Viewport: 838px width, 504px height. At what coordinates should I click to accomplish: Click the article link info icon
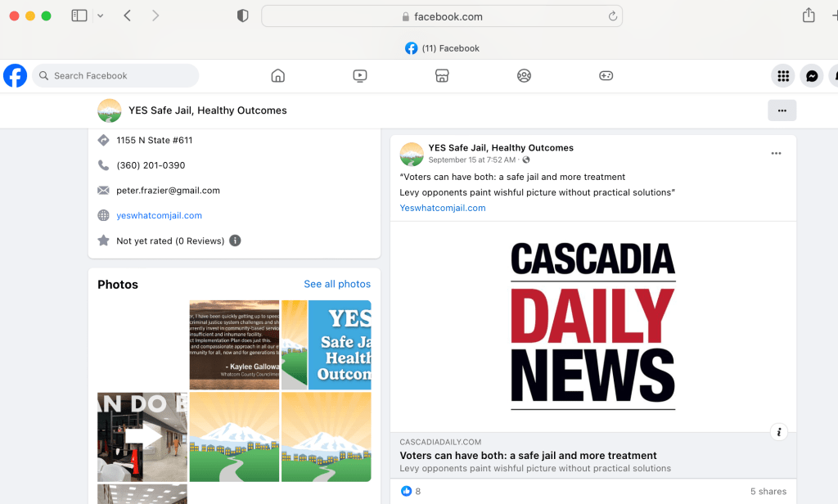click(779, 432)
